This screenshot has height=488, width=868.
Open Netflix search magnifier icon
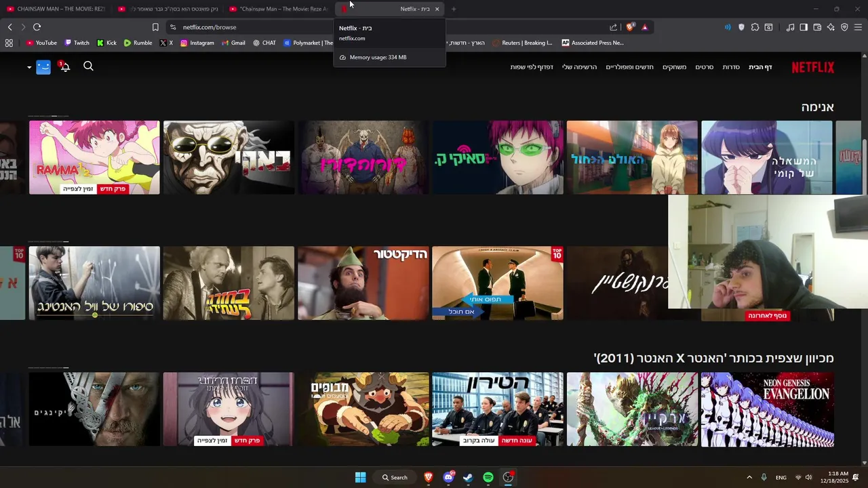point(88,66)
